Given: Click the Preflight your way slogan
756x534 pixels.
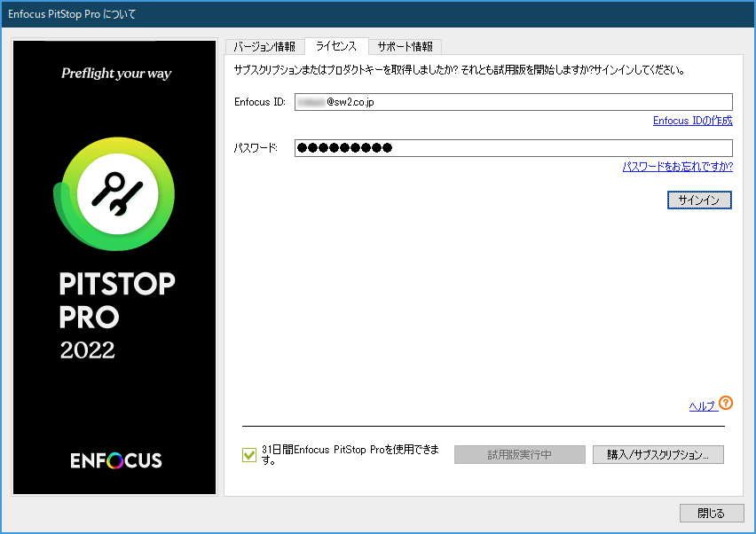Looking at the screenshot, I should click(116, 74).
